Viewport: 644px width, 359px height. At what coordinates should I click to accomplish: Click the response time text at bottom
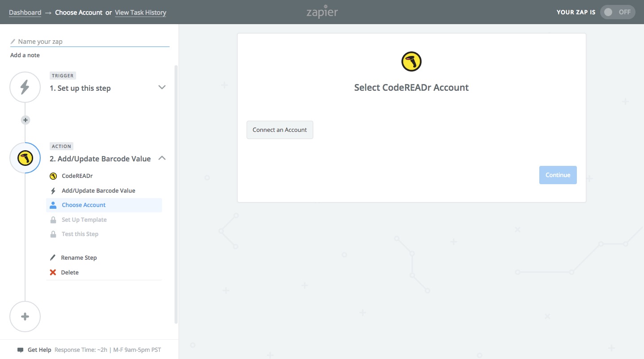click(x=107, y=350)
